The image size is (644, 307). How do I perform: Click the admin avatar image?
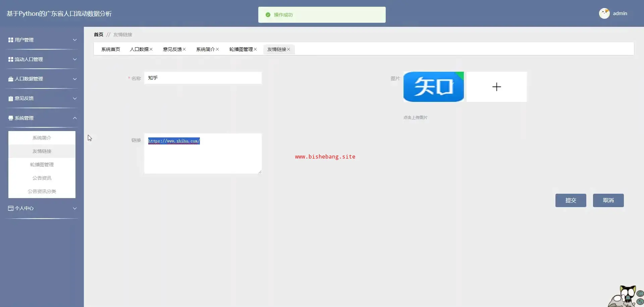click(x=604, y=13)
